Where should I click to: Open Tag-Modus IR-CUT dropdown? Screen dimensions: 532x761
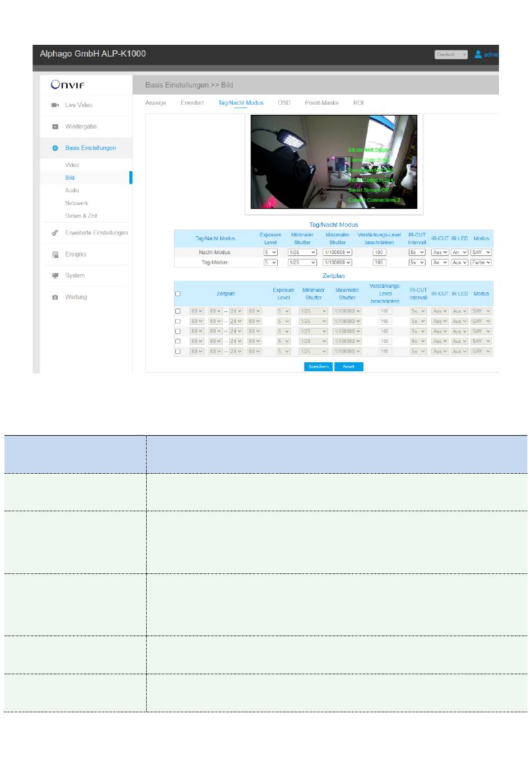(x=440, y=263)
